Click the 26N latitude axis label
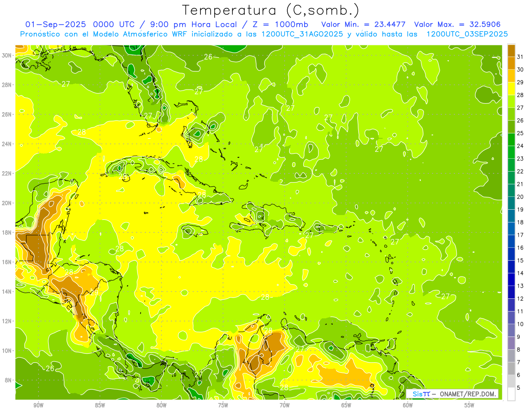The width and height of the screenshot is (532, 411). [x=7, y=114]
